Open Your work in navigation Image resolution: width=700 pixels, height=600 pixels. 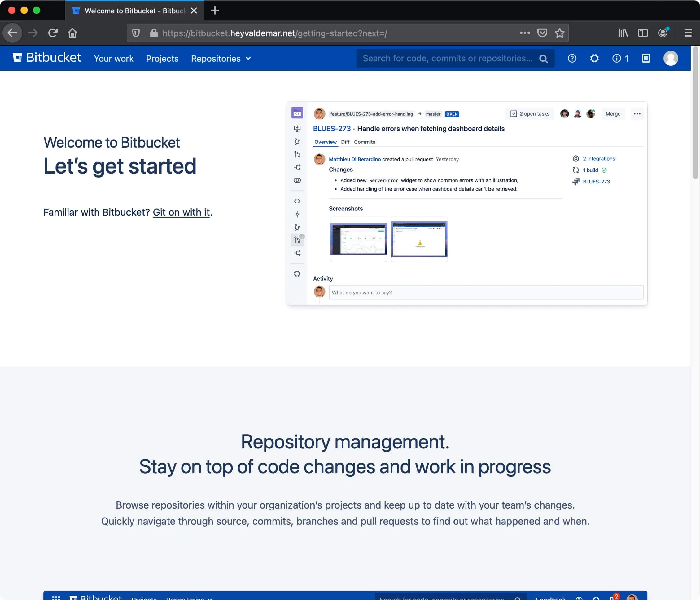pyautogui.click(x=113, y=59)
